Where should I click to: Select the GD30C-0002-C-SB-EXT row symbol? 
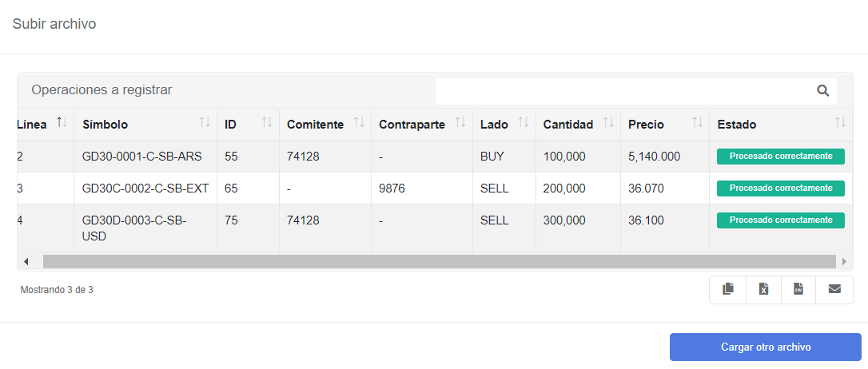click(145, 188)
